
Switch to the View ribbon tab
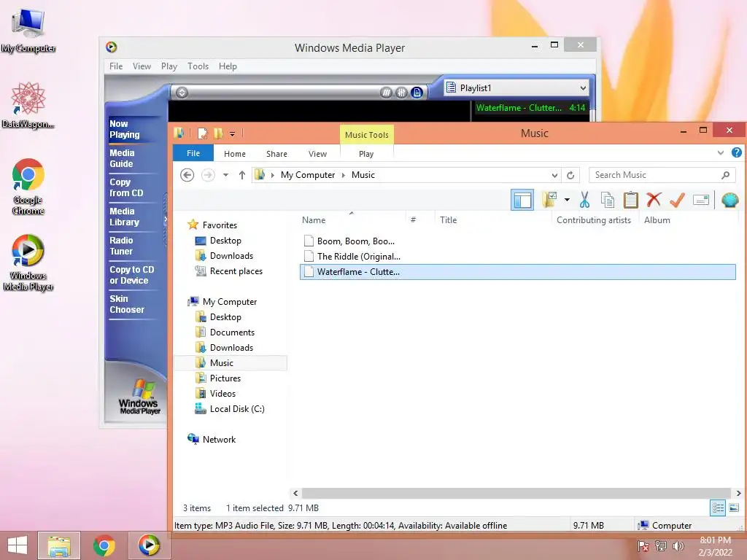coord(317,154)
